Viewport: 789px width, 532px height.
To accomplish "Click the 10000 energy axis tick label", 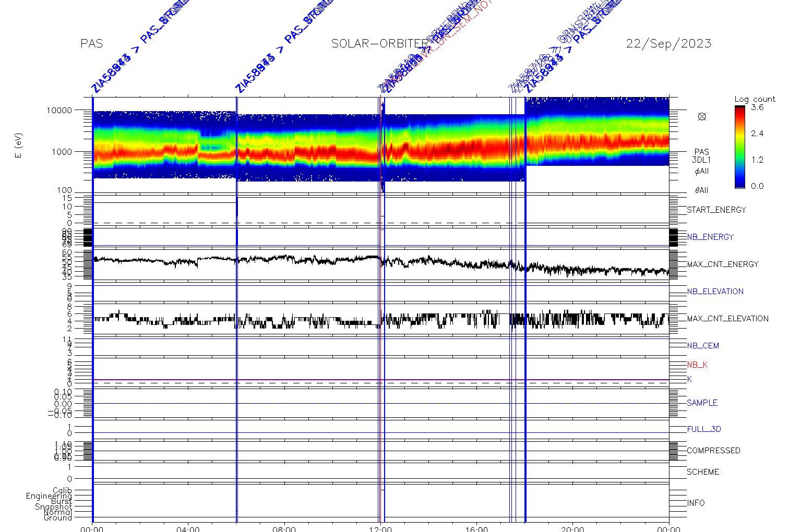I will [60, 110].
